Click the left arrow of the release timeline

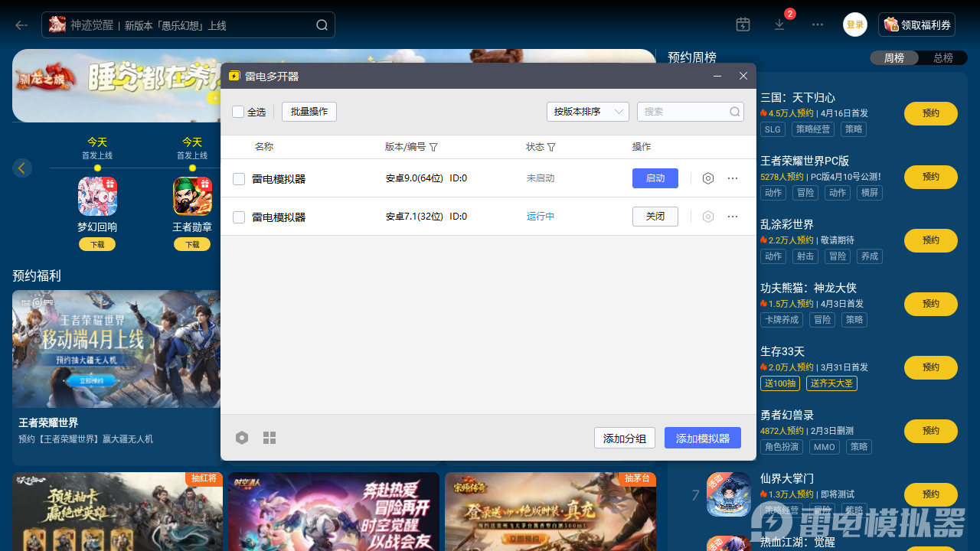click(22, 168)
